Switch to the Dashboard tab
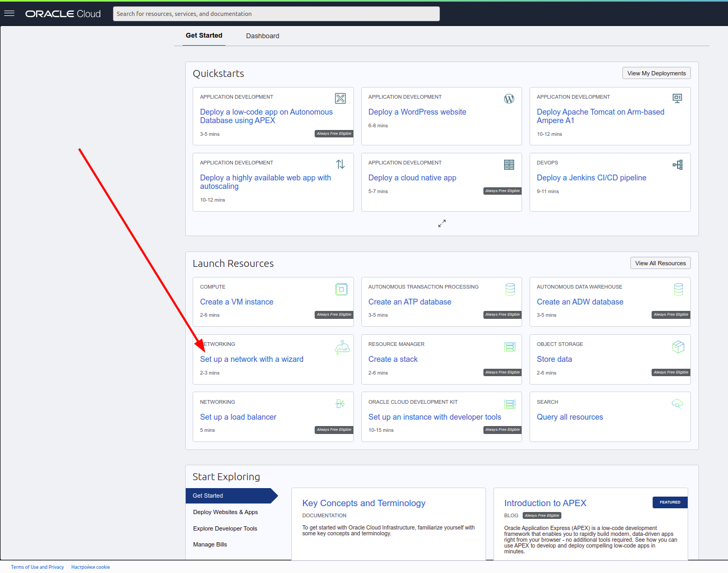This screenshot has height=573, width=728. (263, 36)
